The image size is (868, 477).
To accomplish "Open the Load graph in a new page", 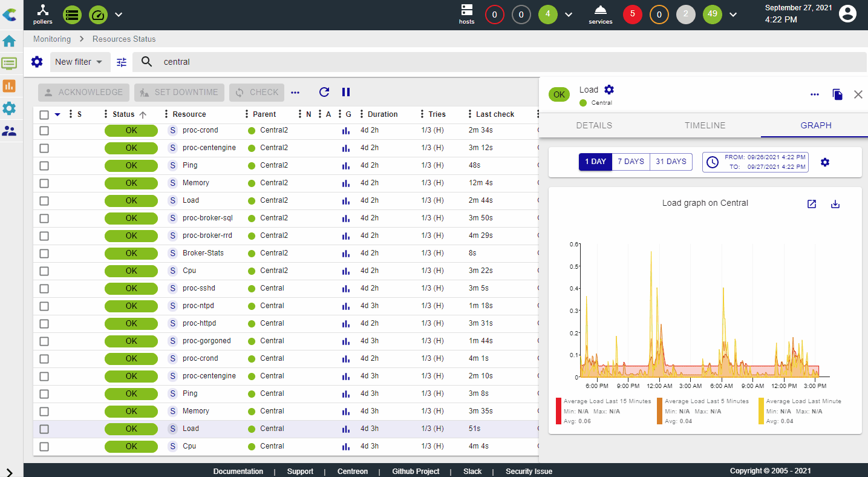I will [x=812, y=204].
